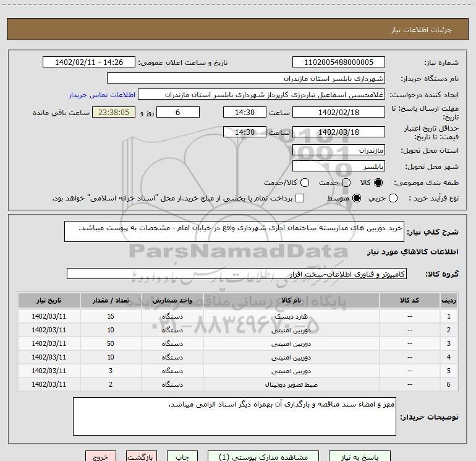Click the announcement date field 1402/02/11 - 14:26
The height and width of the screenshot is (461, 476).
click(89, 62)
